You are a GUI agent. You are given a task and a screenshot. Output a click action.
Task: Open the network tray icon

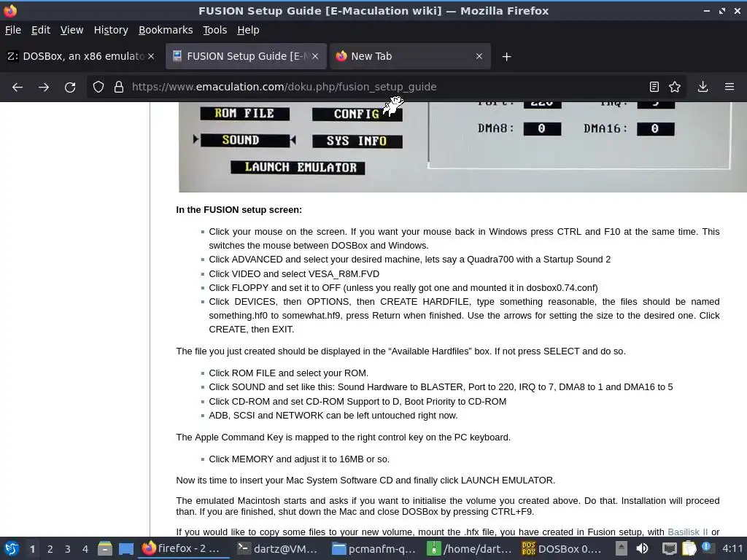coord(670,549)
